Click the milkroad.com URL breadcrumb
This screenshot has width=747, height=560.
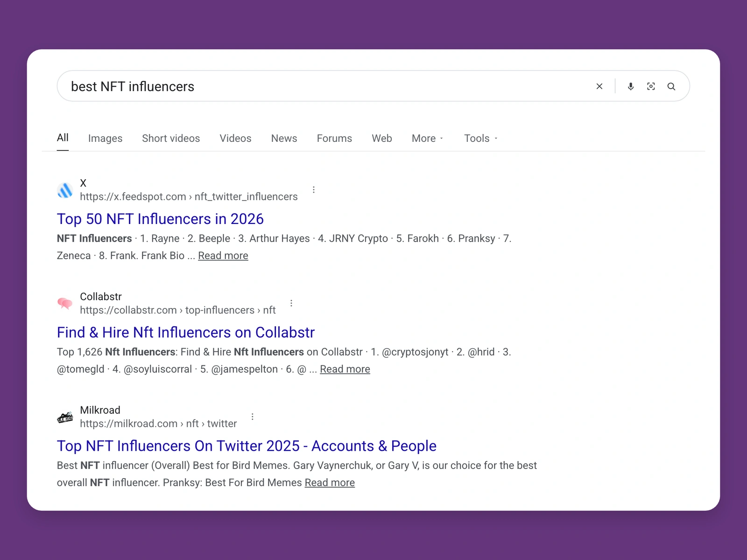pyautogui.click(x=158, y=423)
